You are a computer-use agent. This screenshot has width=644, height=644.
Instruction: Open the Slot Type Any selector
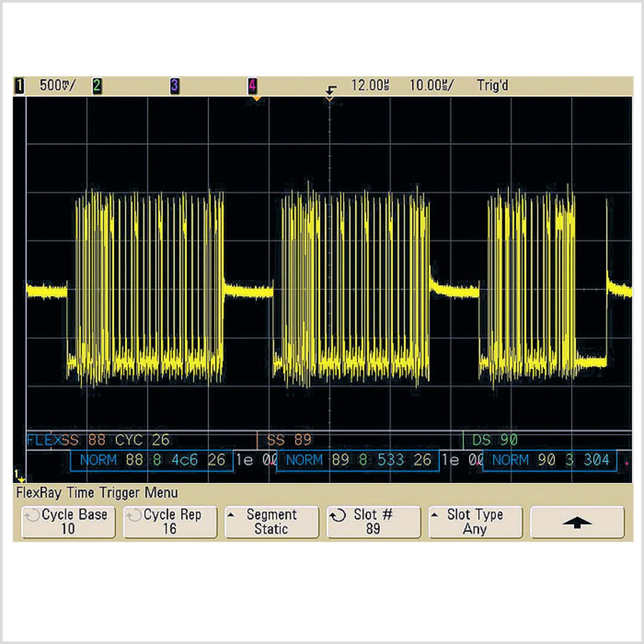tap(475, 522)
